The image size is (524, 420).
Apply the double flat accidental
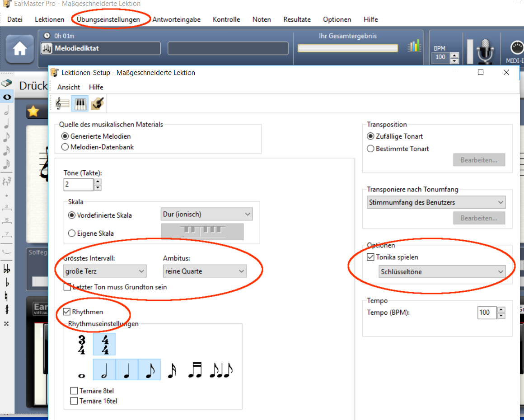(x=7, y=268)
